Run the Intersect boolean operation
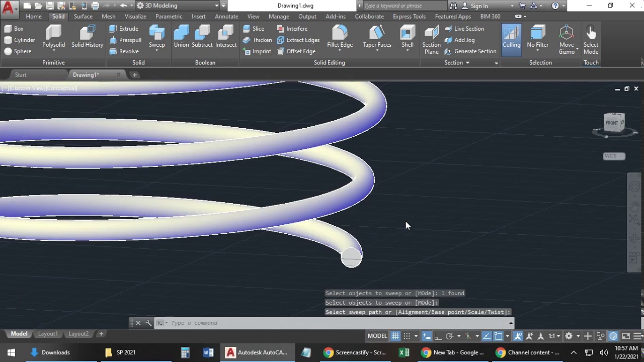The width and height of the screenshot is (644, 362). point(226,36)
